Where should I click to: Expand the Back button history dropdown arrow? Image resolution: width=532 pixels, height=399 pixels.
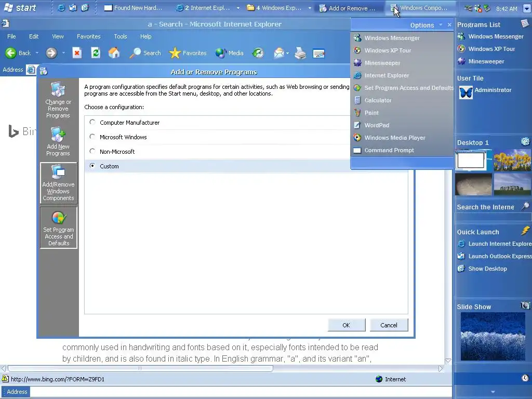click(x=37, y=53)
